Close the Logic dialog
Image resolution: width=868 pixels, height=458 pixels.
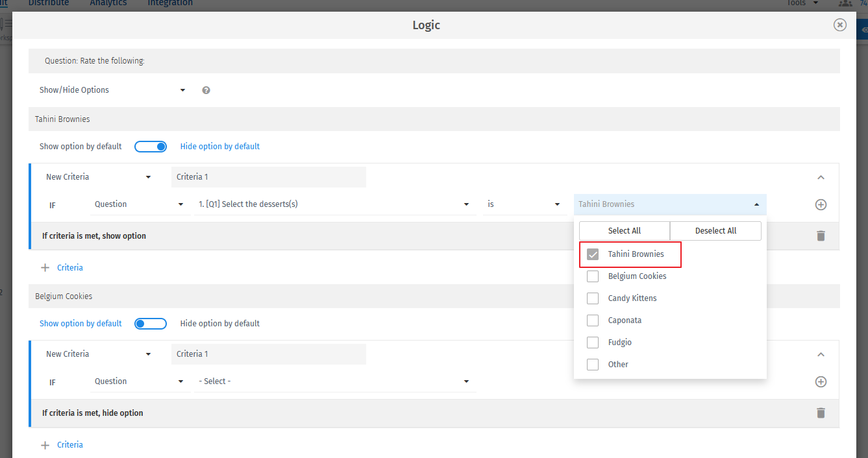pos(840,25)
